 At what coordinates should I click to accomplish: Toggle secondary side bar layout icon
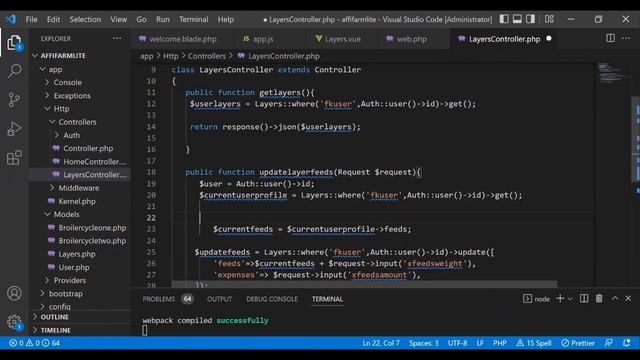(x=530, y=19)
